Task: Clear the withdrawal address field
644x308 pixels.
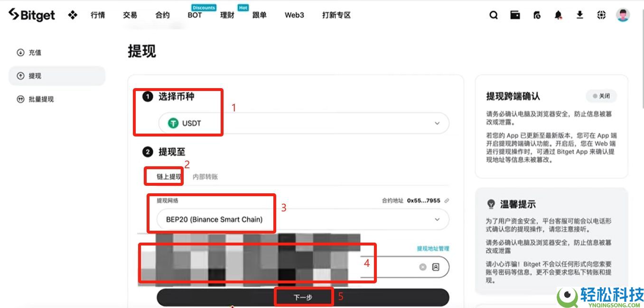Action: click(x=422, y=267)
